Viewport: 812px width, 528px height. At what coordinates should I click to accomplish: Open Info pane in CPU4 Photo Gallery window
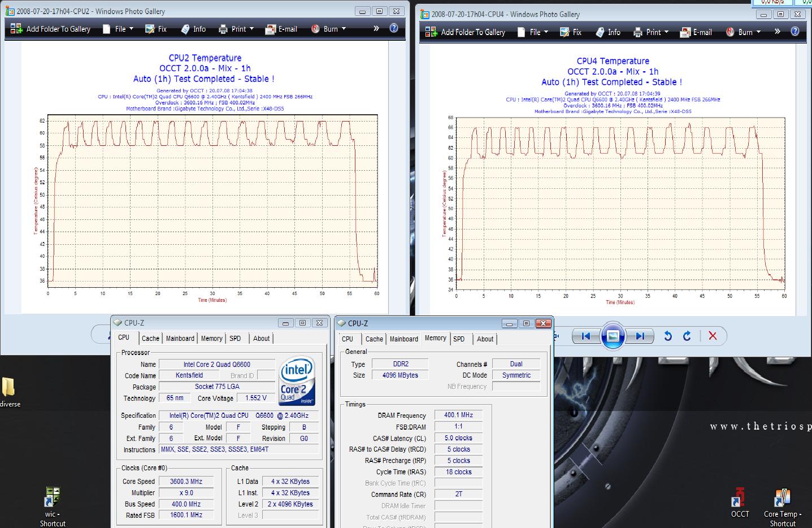(x=608, y=32)
